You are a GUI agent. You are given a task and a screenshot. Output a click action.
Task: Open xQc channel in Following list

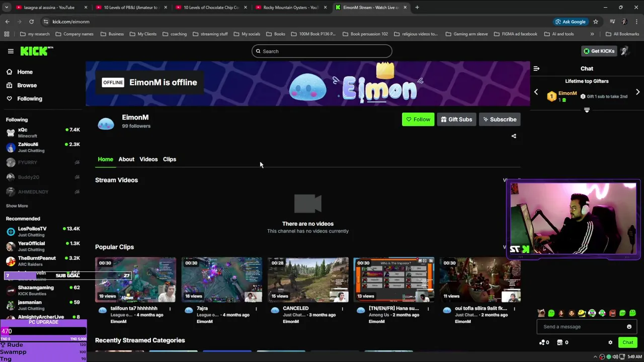[x=43, y=133]
